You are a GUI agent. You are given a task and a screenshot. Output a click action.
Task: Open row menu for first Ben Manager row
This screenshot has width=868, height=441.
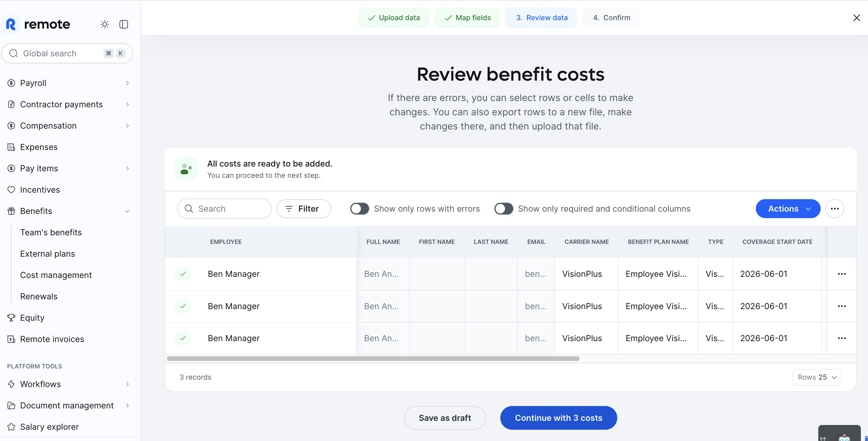point(842,274)
